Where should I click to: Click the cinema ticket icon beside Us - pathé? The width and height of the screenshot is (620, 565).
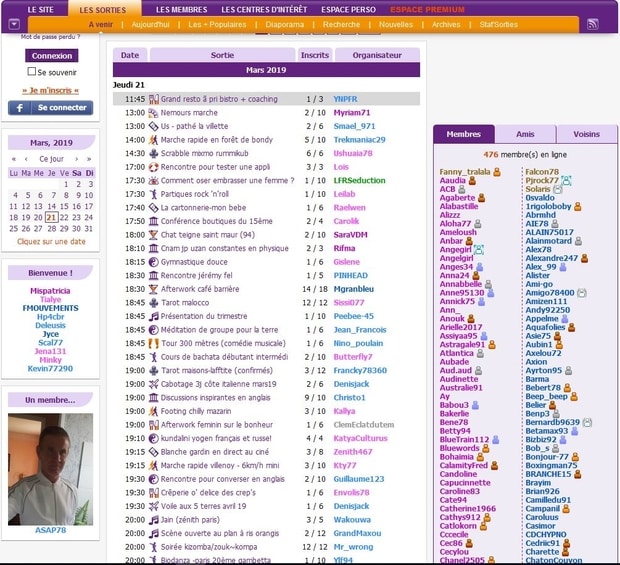(x=153, y=126)
